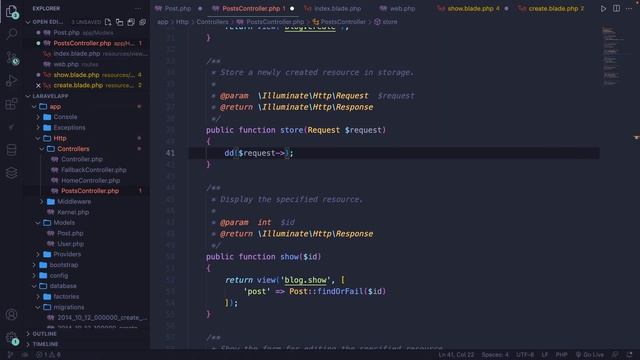Switch to create.blade.php editor tab
The height and width of the screenshot is (360, 640).
click(x=551, y=9)
